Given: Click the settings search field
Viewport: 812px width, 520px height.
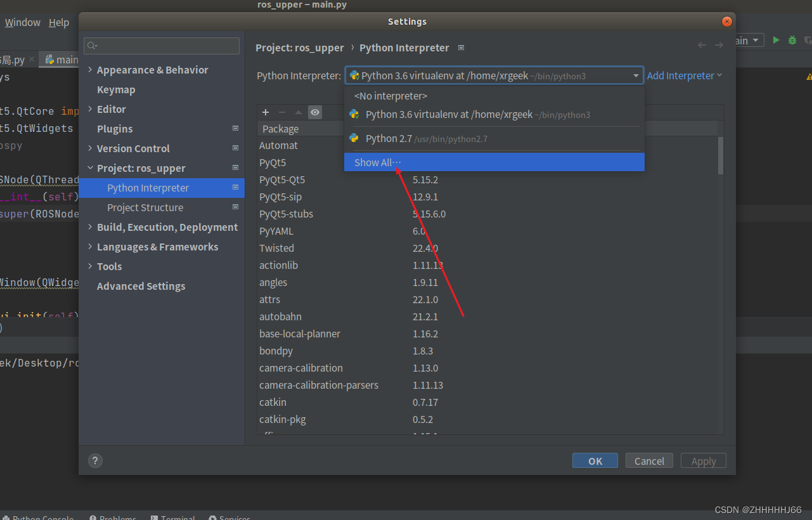Looking at the screenshot, I should tap(162, 46).
